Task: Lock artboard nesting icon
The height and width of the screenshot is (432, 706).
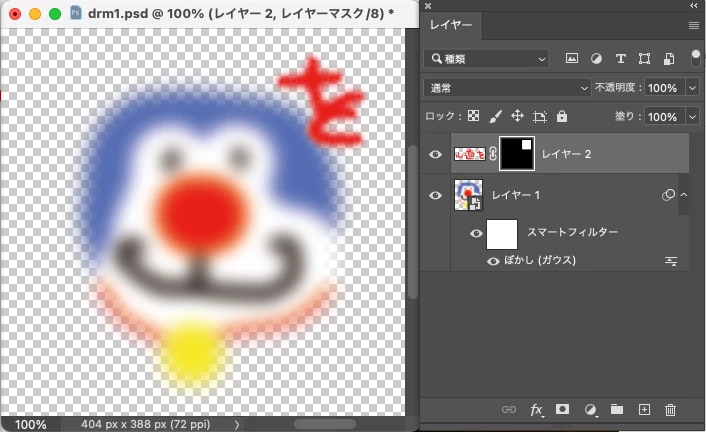Action: tap(539, 117)
